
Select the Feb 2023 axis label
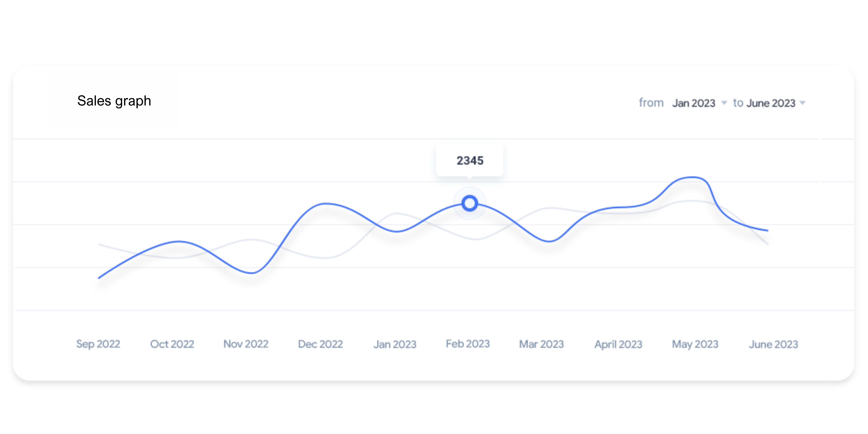(468, 344)
